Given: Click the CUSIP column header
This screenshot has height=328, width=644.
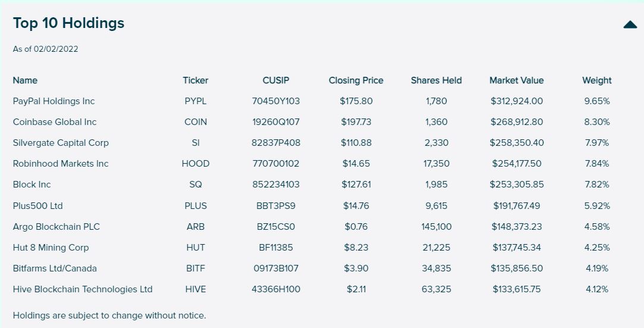Looking at the screenshot, I should click(276, 80).
